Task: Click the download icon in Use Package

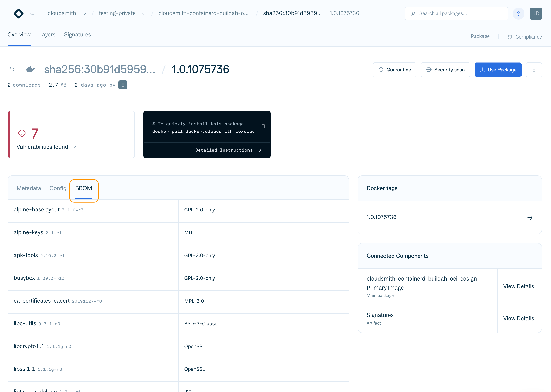Action: 482,70
